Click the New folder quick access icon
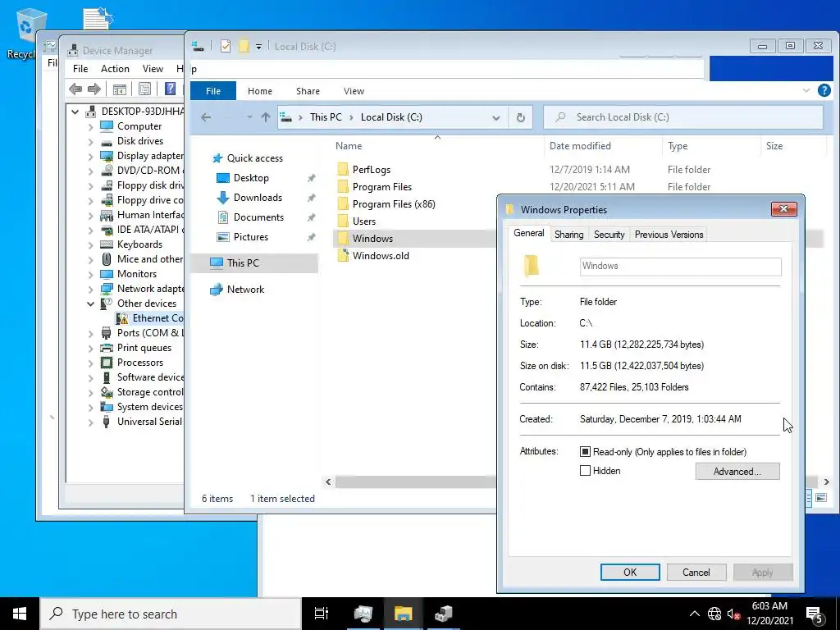 tap(244, 47)
